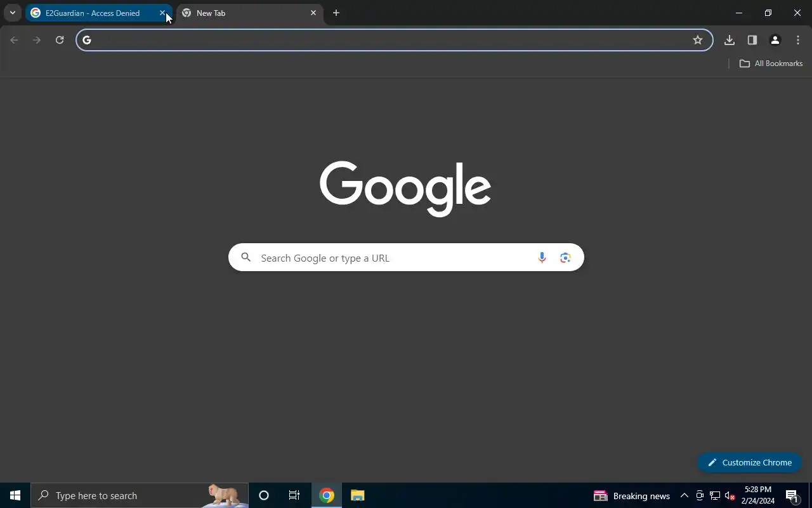Click the Chrome icon on the taskbar
This screenshot has height=508, width=812.
coord(327,495)
